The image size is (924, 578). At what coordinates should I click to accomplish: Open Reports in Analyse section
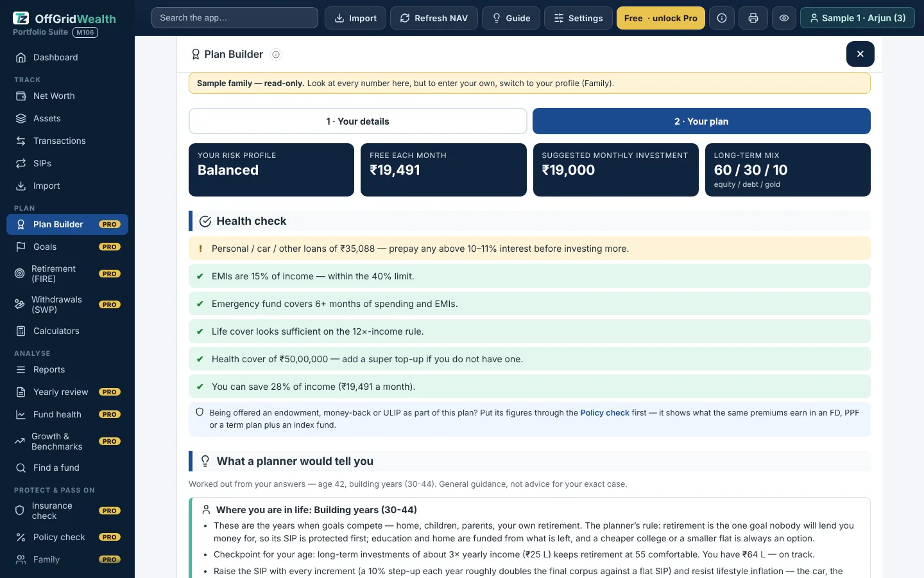pyautogui.click(x=67, y=369)
